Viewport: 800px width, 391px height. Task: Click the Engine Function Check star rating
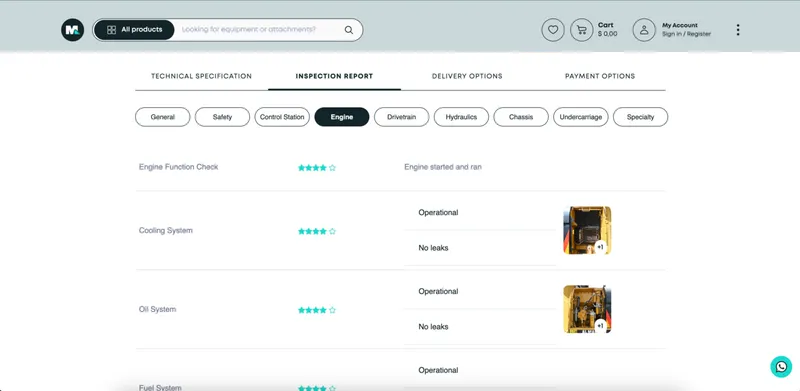(x=317, y=167)
